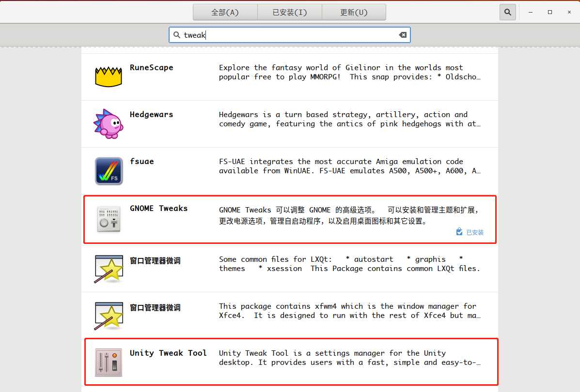Switch to the 已安装(I) tab

coord(290,12)
